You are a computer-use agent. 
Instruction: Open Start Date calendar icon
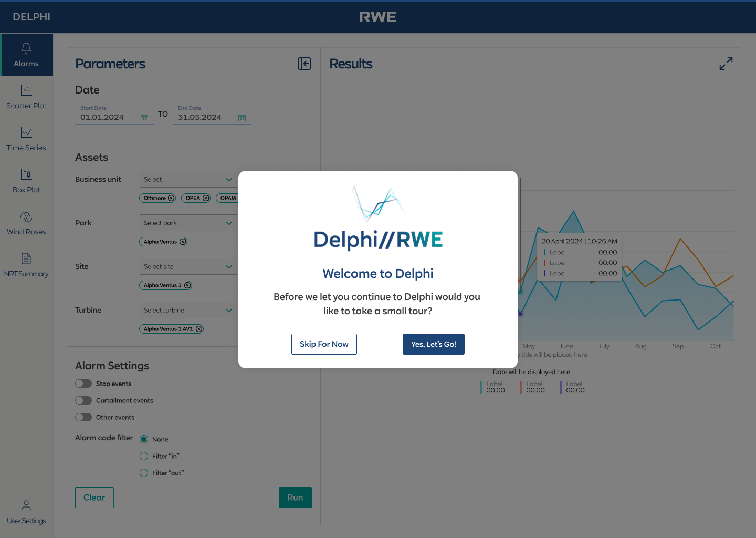pyautogui.click(x=144, y=118)
